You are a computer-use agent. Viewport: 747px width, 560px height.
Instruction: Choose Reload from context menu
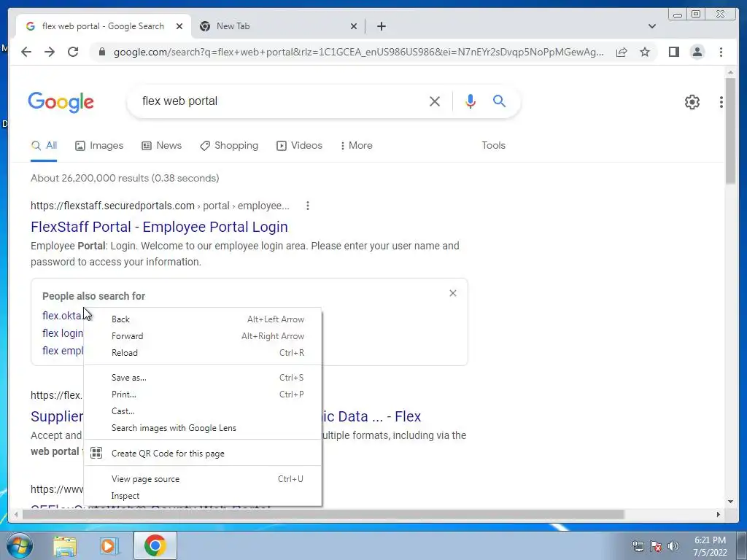coord(203,352)
